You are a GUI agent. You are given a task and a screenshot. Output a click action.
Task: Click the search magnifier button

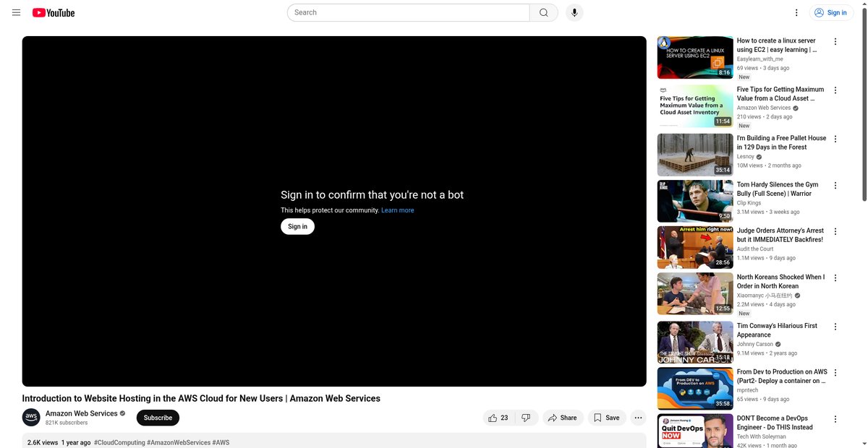pos(544,12)
